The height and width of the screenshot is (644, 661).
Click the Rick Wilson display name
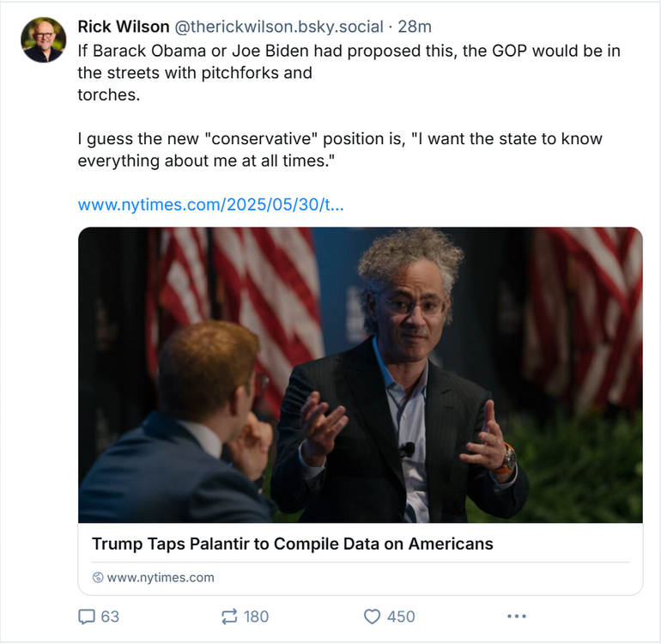point(123,27)
